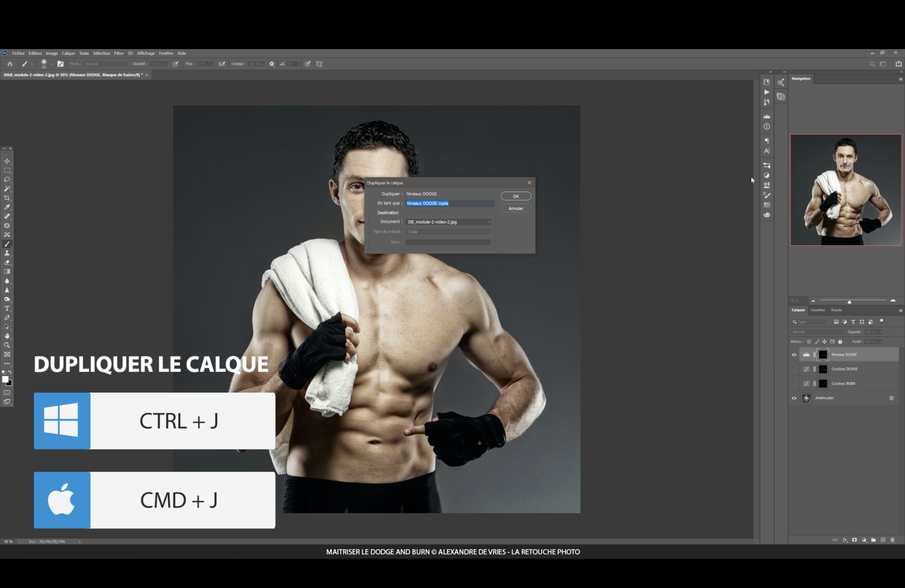Select the Lasso tool
The image size is (905, 588).
[x=7, y=180]
